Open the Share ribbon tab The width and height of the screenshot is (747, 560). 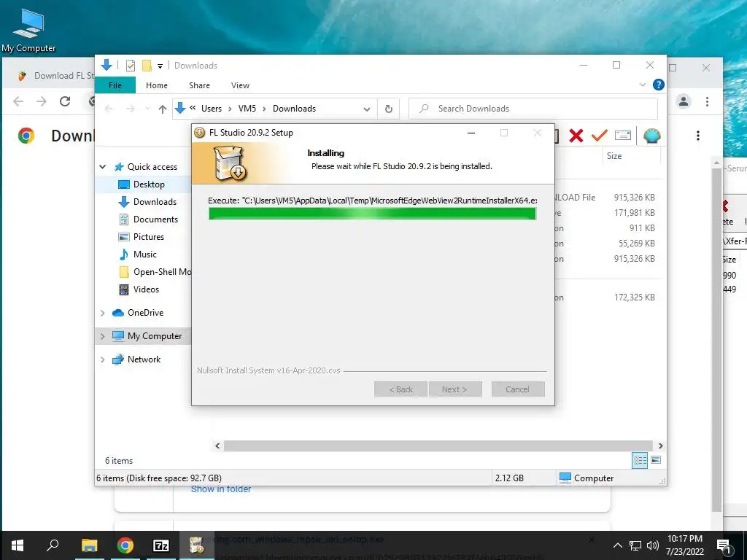coord(199,85)
